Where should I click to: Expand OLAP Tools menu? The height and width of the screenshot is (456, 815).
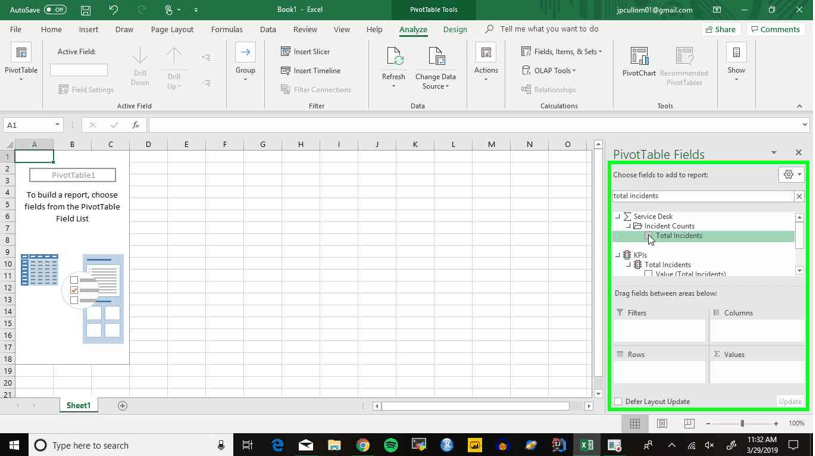[549, 71]
